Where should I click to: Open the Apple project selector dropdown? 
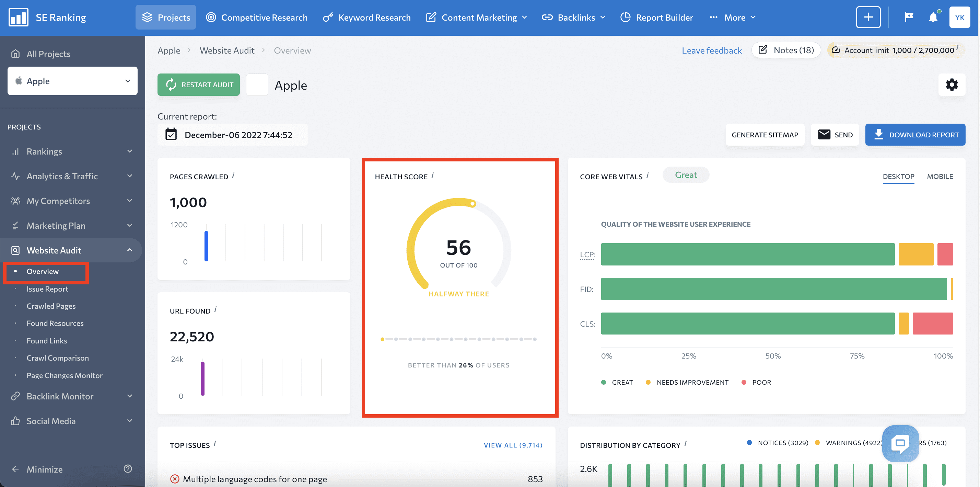[x=72, y=81]
